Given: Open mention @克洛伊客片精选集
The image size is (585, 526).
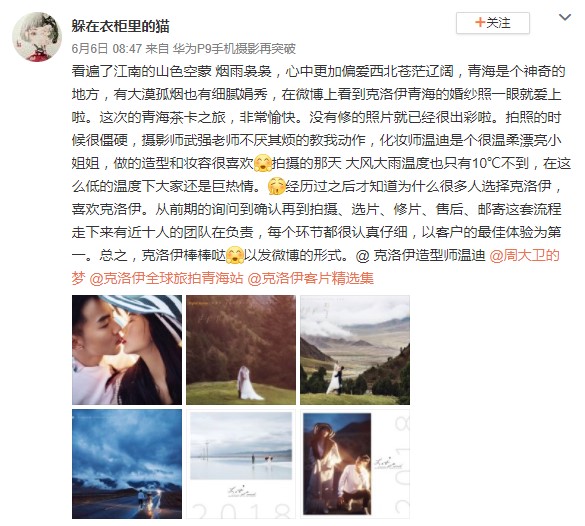Looking at the screenshot, I should 310,278.
